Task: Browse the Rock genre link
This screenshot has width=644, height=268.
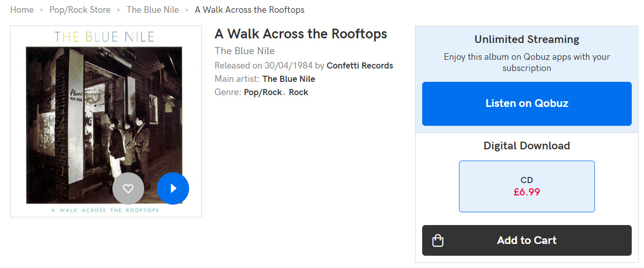Action: pos(298,92)
